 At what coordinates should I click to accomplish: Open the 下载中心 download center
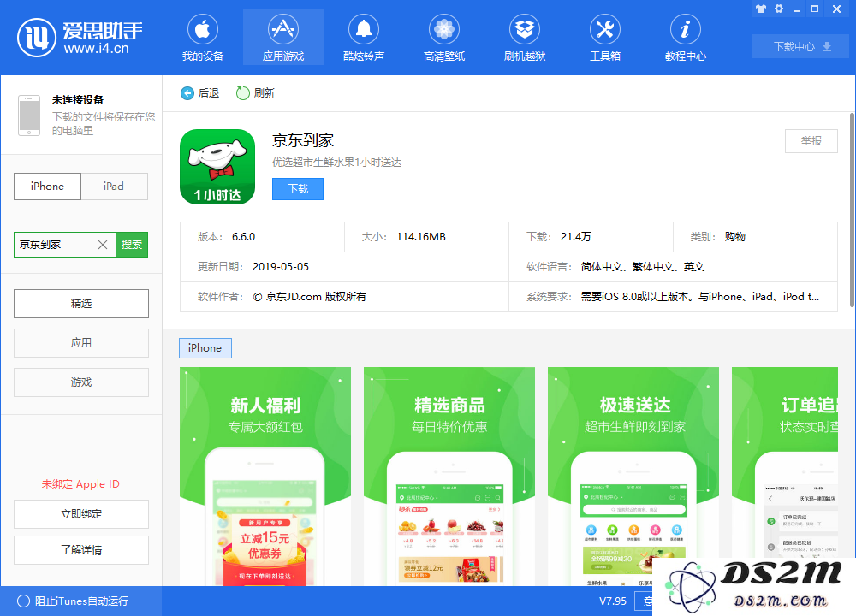tap(801, 46)
